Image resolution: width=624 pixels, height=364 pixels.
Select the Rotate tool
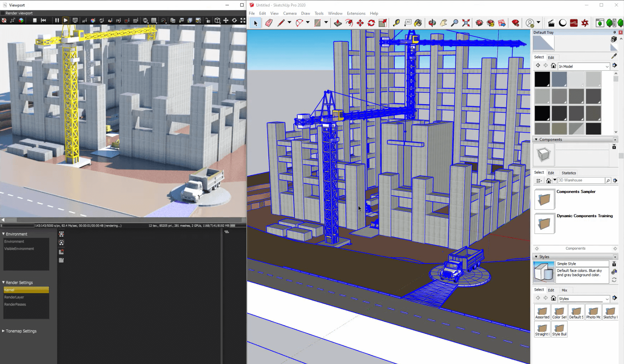click(x=371, y=23)
